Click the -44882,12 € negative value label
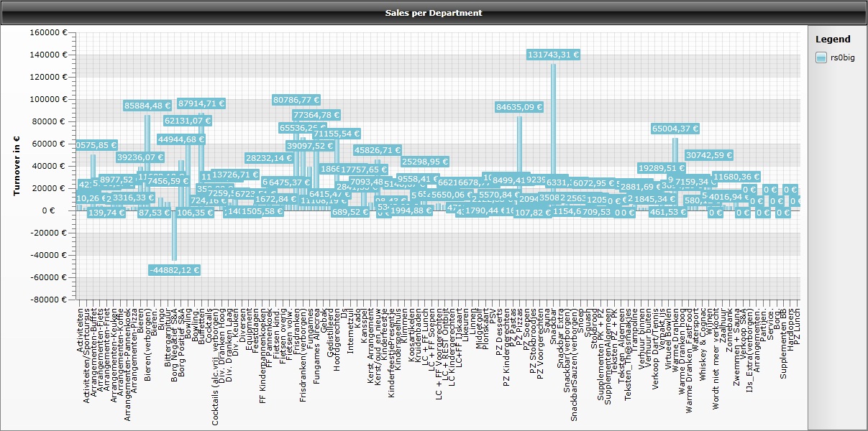Viewport: 868px width, 431px height. 174,270
